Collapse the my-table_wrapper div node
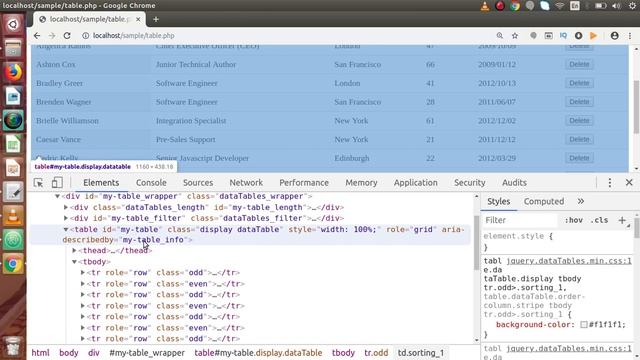640x360 pixels. click(58, 196)
